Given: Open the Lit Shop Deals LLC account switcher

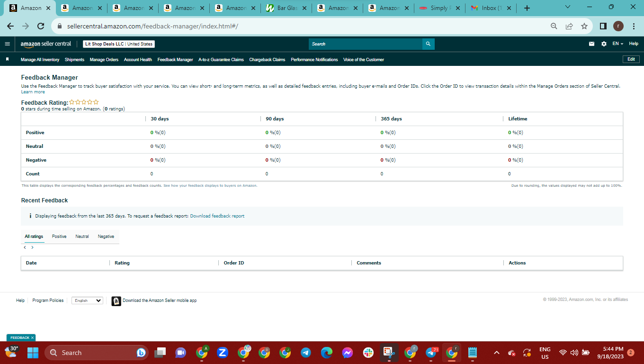Looking at the screenshot, I should coord(119,44).
